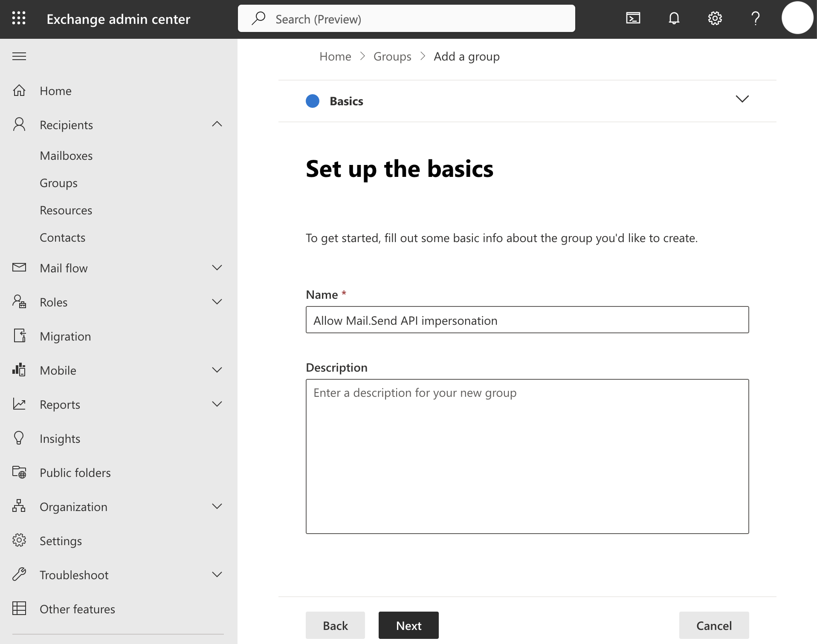Screen dimensions: 817x644
Task: Open the notifications bell
Action: click(674, 18)
